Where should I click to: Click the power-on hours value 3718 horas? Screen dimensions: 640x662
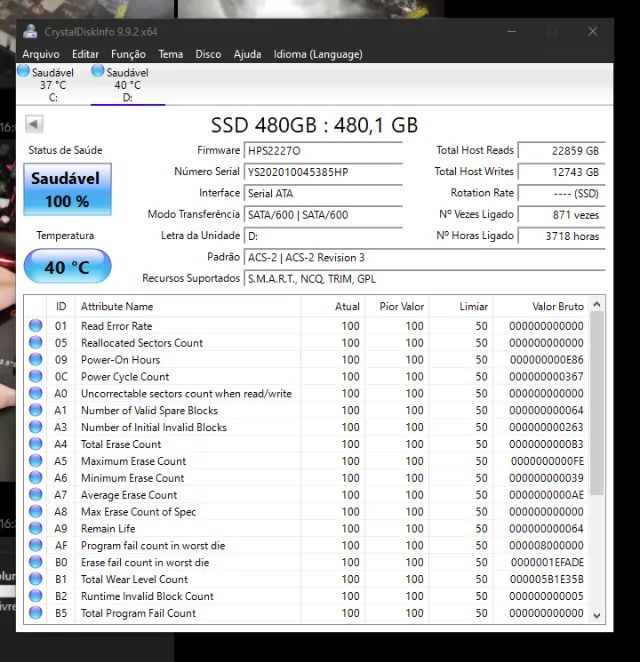pos(561,236)
